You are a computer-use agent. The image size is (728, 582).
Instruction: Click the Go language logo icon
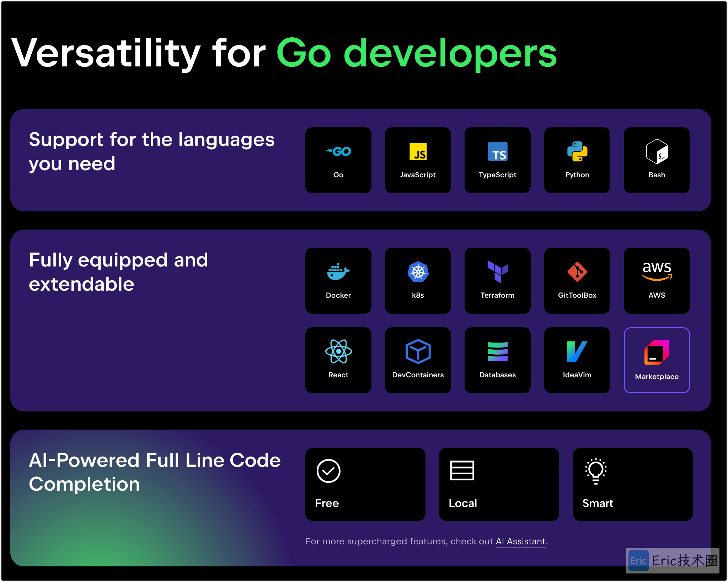(338, 151)
